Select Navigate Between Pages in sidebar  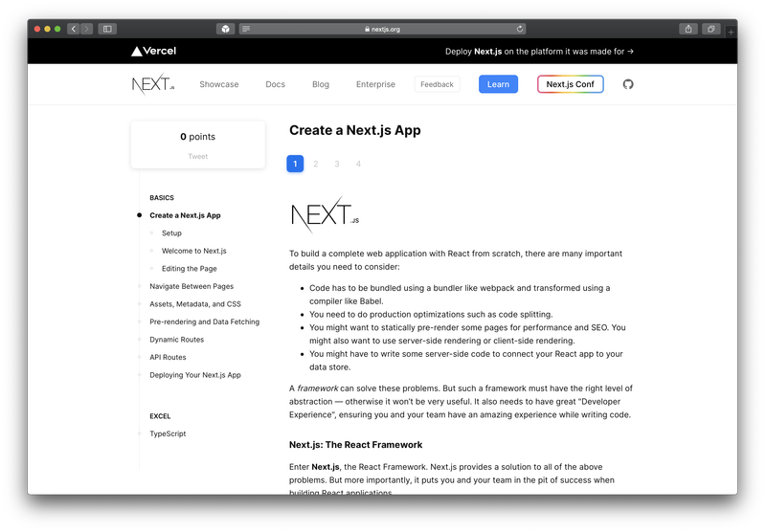coord(191,286)
